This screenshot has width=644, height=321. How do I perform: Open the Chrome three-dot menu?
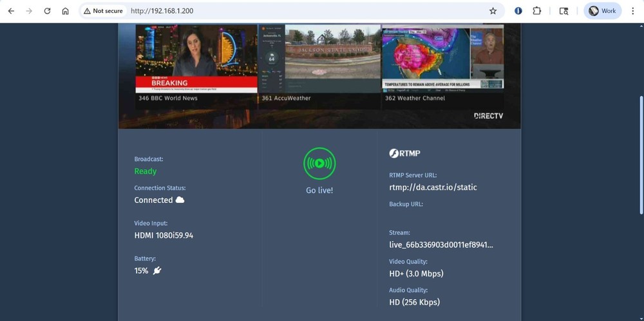coord(633,11)
